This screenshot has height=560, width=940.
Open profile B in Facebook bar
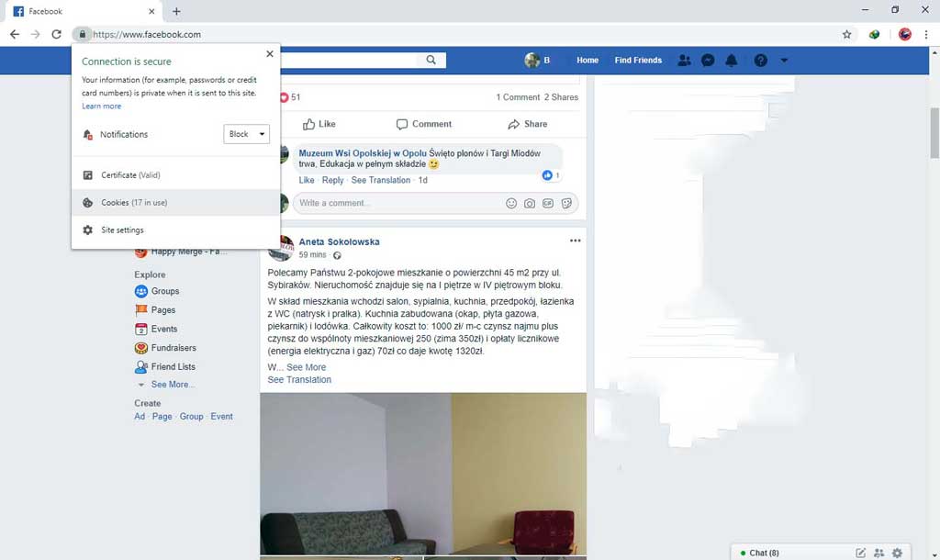[x=538, y=60]
